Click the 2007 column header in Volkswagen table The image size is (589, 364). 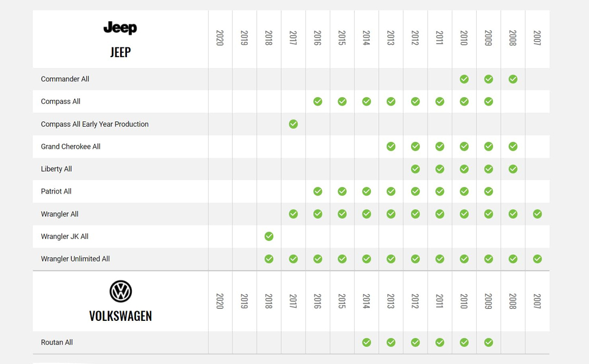pyautogui.click(x=537, y=302)
